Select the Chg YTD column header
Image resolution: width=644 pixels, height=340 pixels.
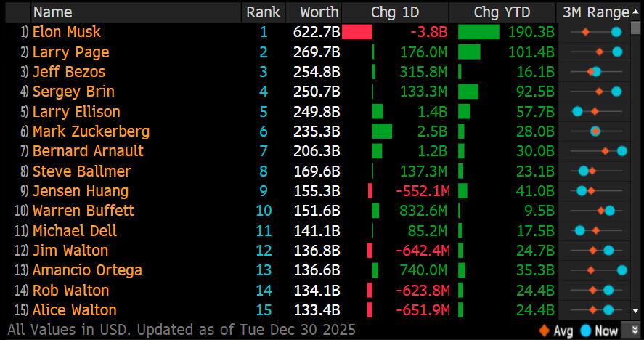tap(502, 12)
